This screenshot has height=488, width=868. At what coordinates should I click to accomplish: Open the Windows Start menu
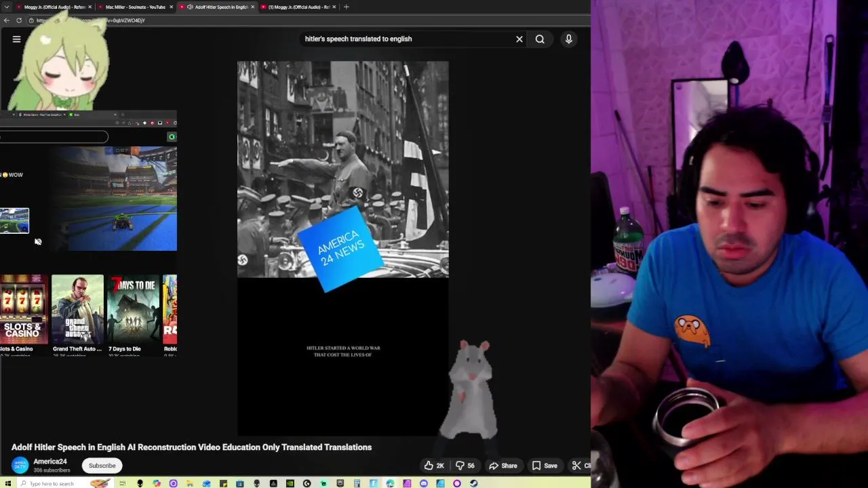(x=8, y=483)
